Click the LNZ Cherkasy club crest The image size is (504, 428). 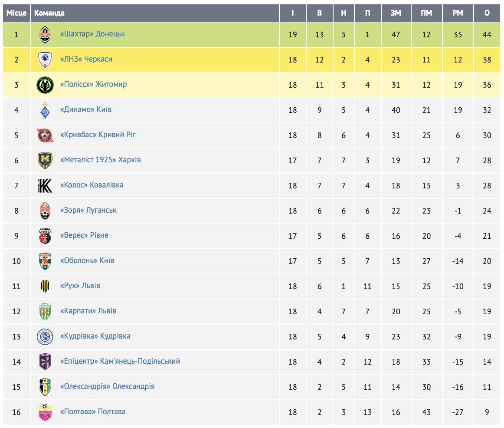click(x=45, y=59)
